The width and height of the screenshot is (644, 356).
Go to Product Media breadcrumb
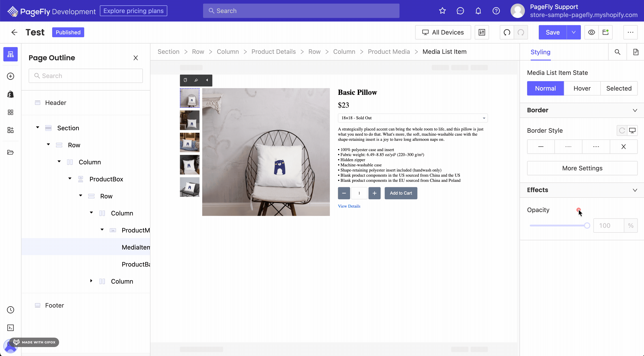click(x=389, y=52)
